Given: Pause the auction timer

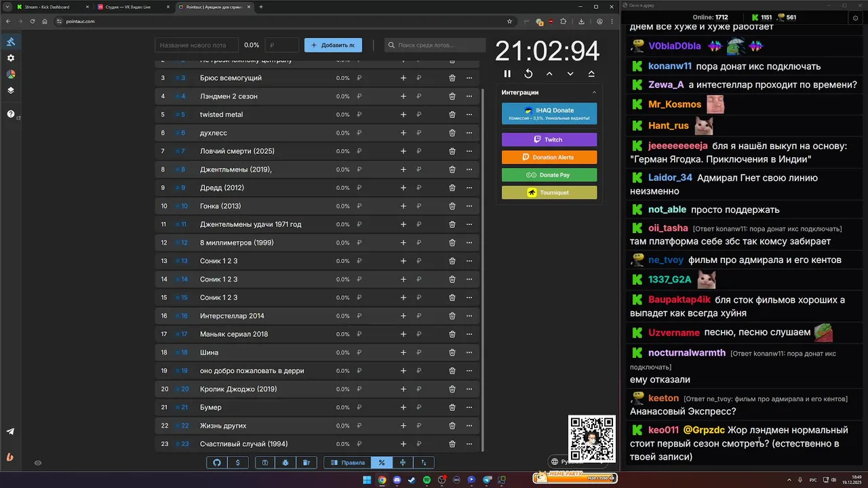Looking at the screenshot, I should 507,74.
